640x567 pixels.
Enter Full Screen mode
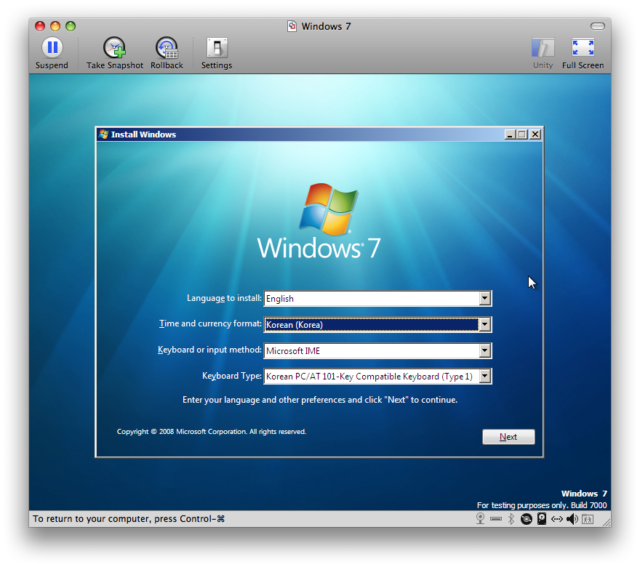tap(582, 47)
